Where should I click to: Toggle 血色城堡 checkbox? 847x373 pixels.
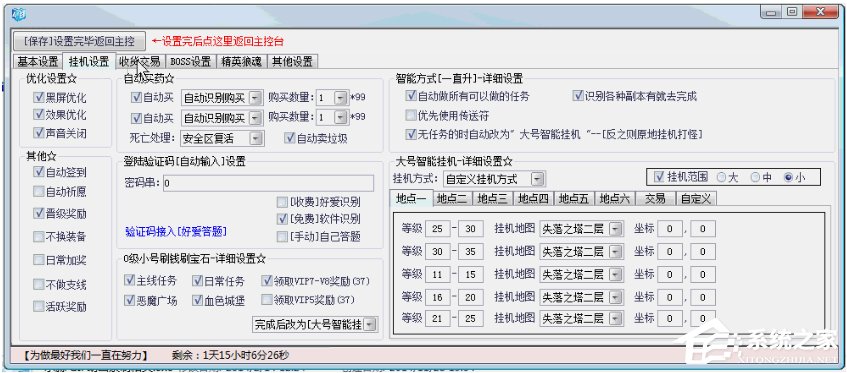[x=218, y=300]
